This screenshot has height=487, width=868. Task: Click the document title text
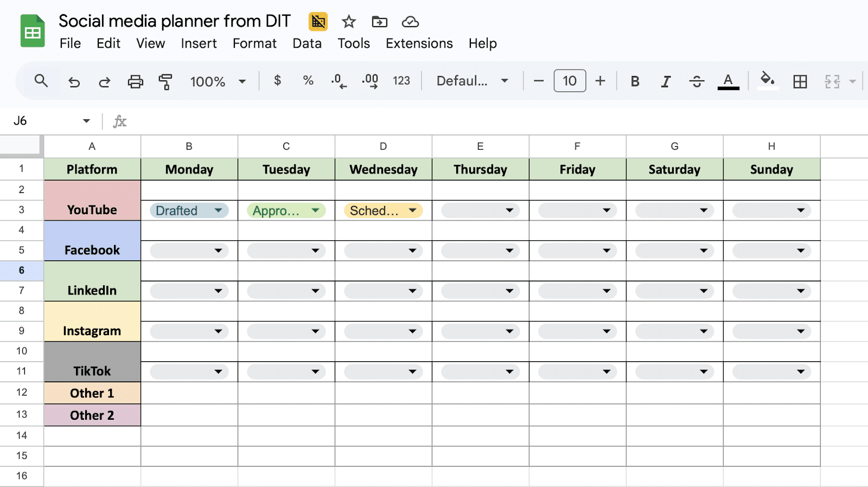175,21
